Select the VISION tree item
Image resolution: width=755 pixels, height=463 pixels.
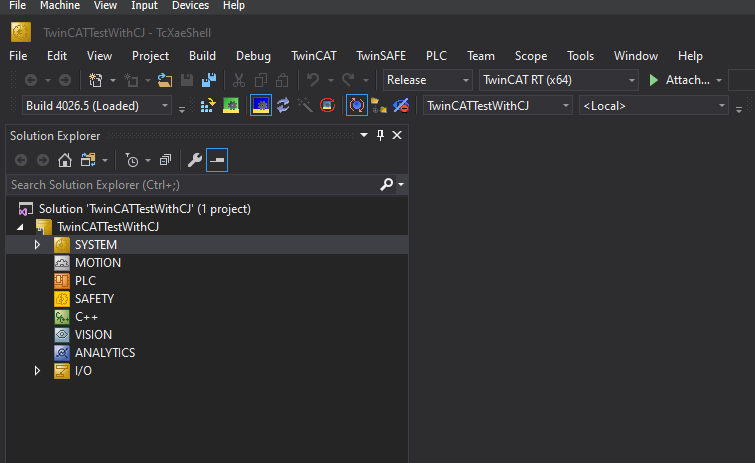[x=93, y=335]
